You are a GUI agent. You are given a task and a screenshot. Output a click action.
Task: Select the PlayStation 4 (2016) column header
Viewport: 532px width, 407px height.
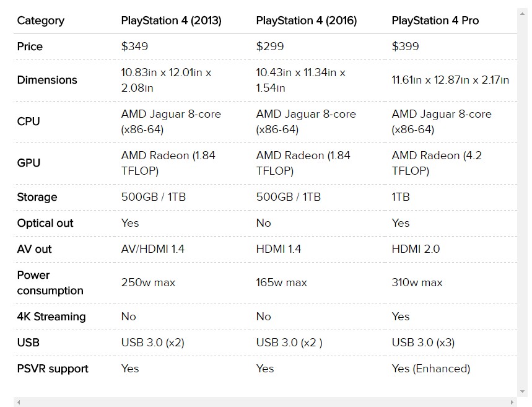point(306,20)
